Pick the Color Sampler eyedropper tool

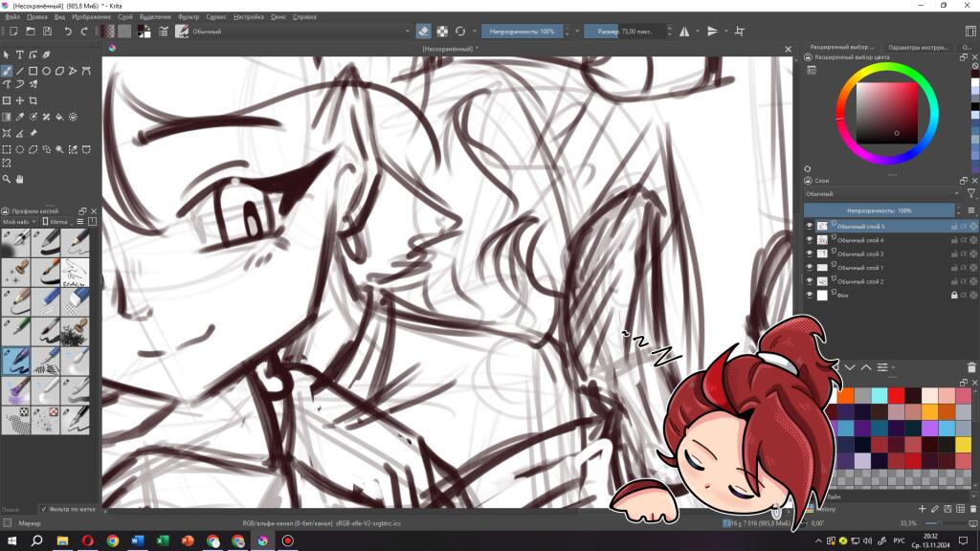19,117
